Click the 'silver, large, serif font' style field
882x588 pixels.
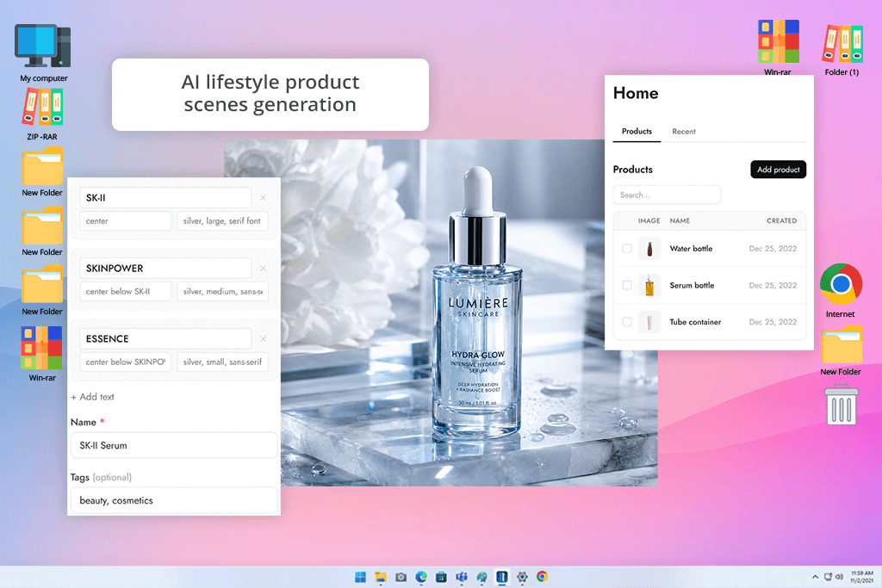click(x=223, y=221)
